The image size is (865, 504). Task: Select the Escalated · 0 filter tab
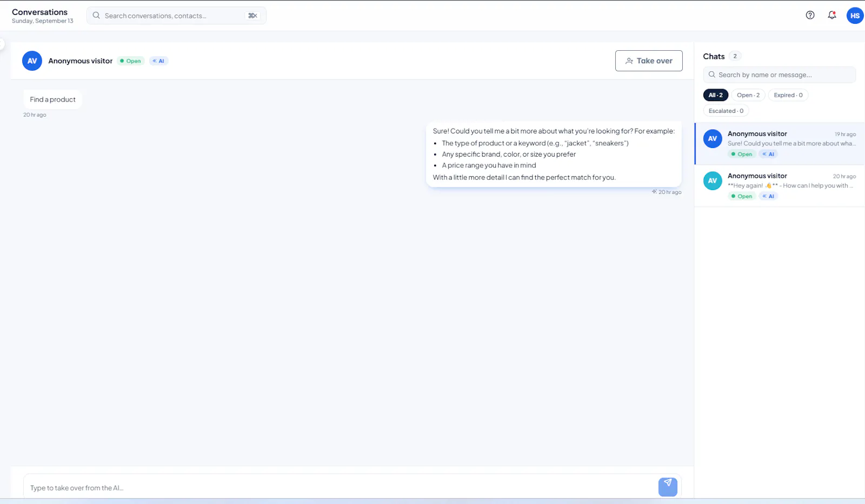tap(726, 111)
